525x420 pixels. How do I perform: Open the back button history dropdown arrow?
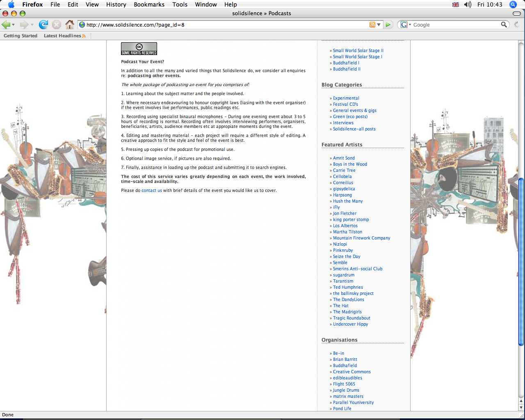pyautogui.click(x=14, y=25)
